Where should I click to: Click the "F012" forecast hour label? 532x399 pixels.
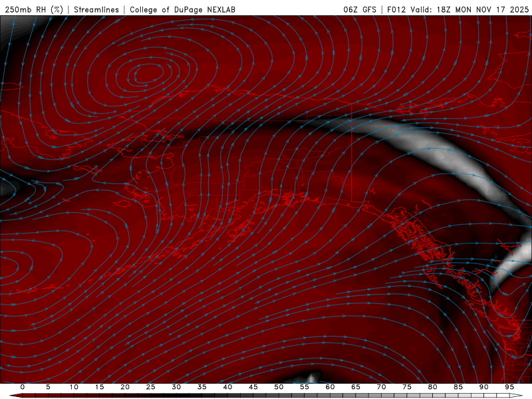click(x=396, y=9)
